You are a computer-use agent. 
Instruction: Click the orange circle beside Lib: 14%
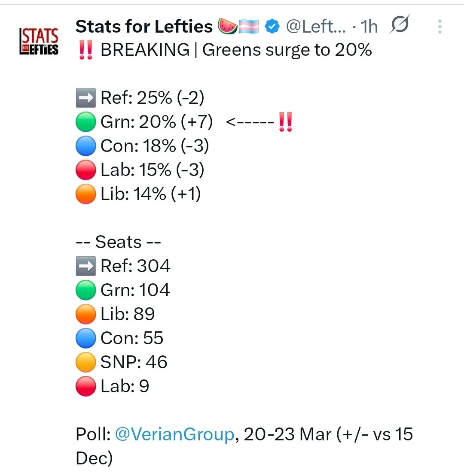(x=85, y=195)
